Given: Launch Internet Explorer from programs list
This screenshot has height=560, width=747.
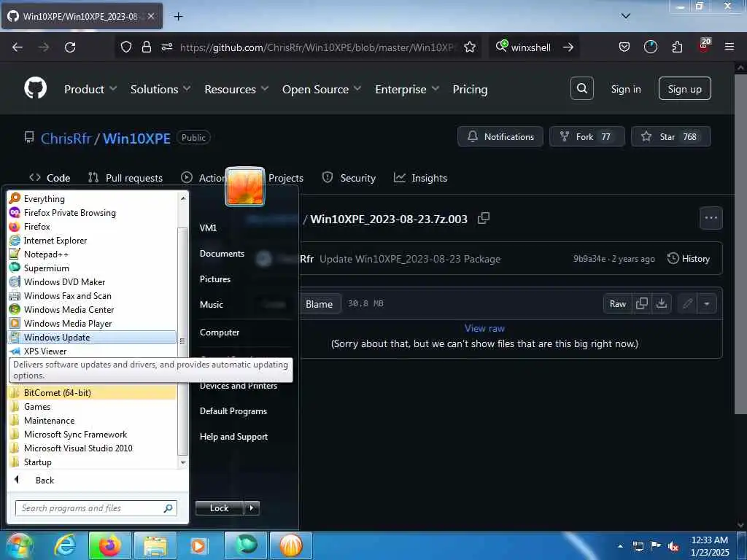Looking at the screenshot, I should pyautogui.click(x=55, y=240).
